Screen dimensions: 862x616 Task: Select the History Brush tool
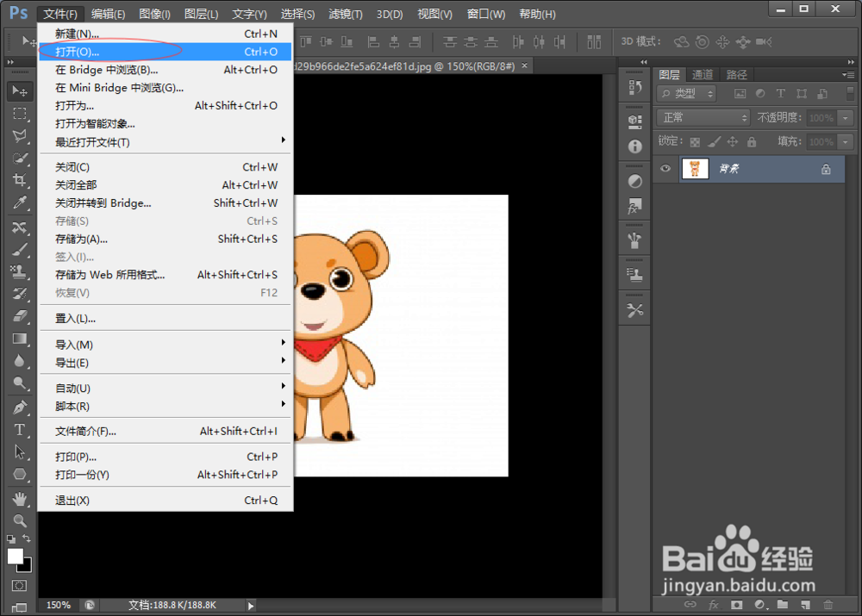pos(20,294)
